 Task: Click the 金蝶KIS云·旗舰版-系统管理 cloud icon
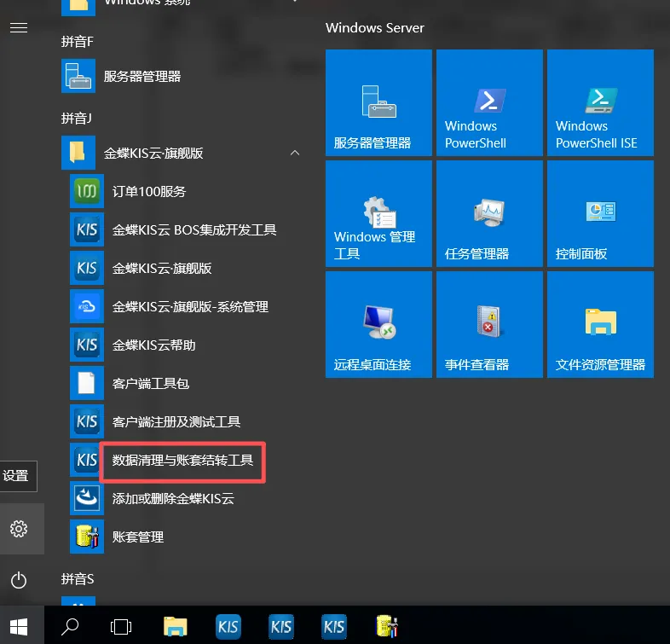click(87, 306)
